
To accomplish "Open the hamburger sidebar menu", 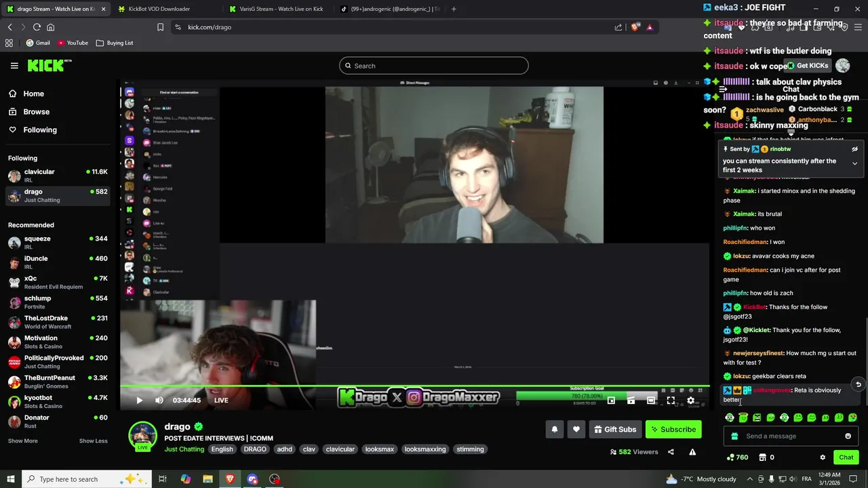I will 14,66.
